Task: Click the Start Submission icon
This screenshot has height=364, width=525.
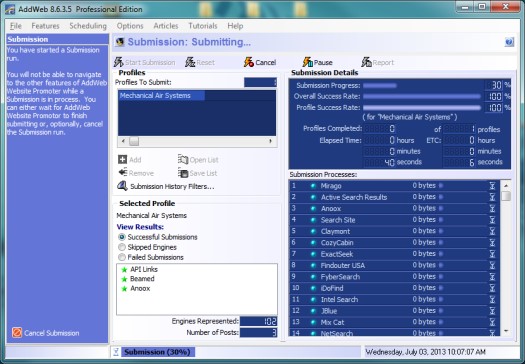Action: (x=119, y=62)
